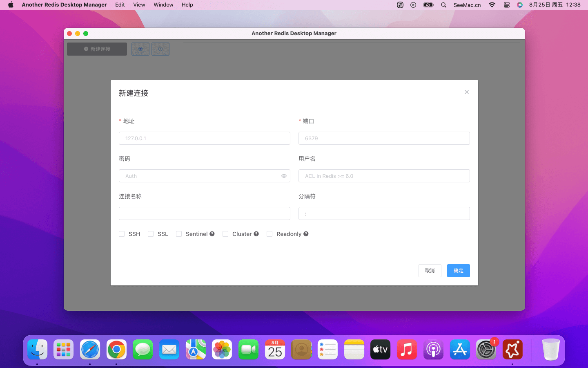Open Podcasts from the Dock
The height and width of the screenshot is (368, 588).
tap(433, 350)
